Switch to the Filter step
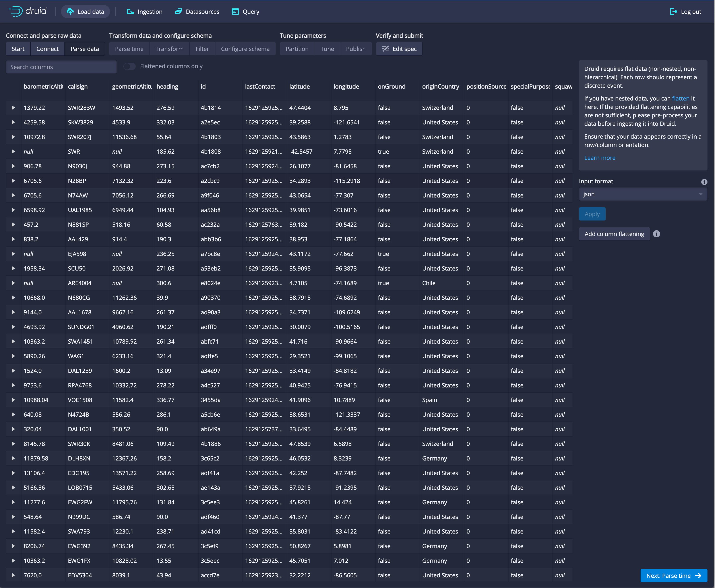The width and height of the screenshot is (715, 588). click(x=202, y=49)
